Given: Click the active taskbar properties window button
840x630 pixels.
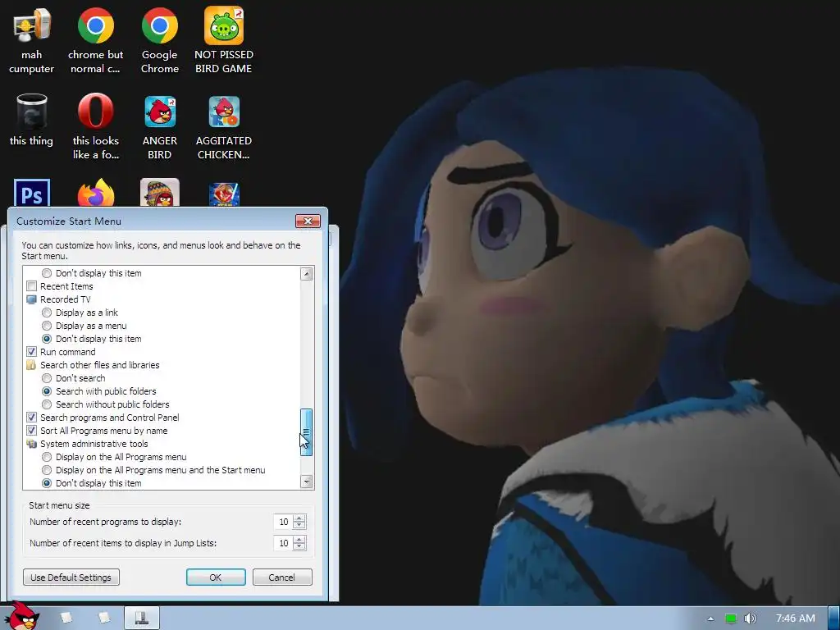Looking at the screenshot, I should click(142, 618).
